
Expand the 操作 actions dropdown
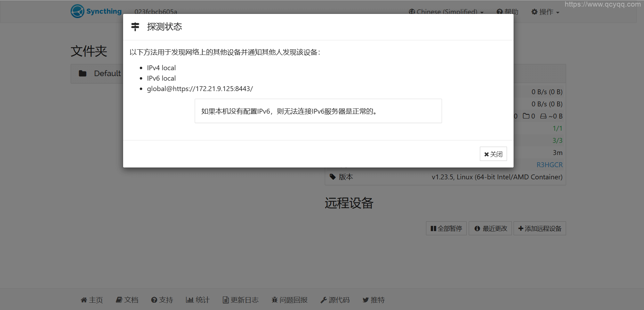click(x=545, y=12)
